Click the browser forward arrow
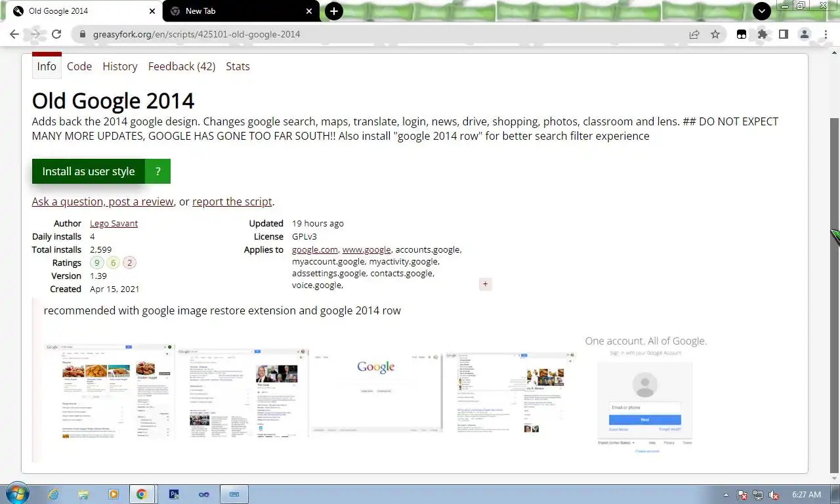 (x=35, y=34)
